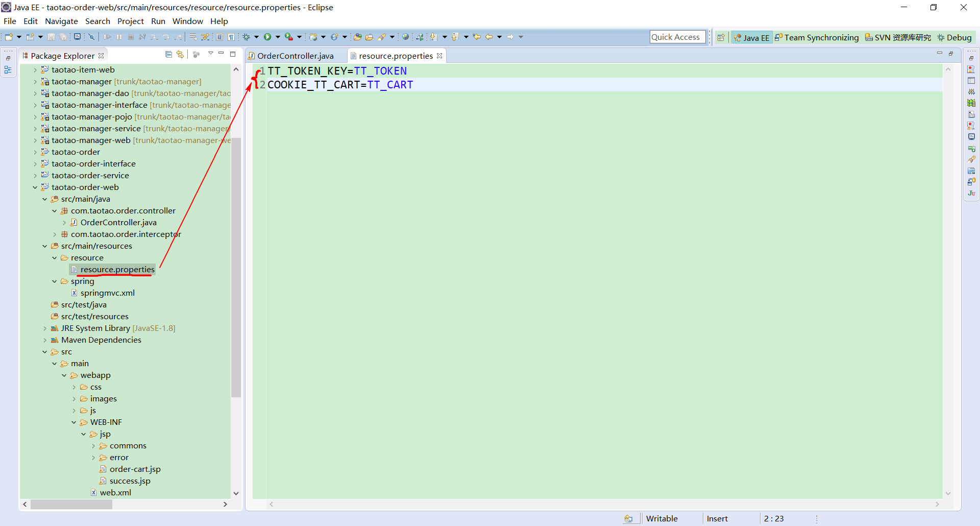Click the status bar tip icon left of Writable
The height and width of the screenshot is (526, 980).
coord(628,518)
